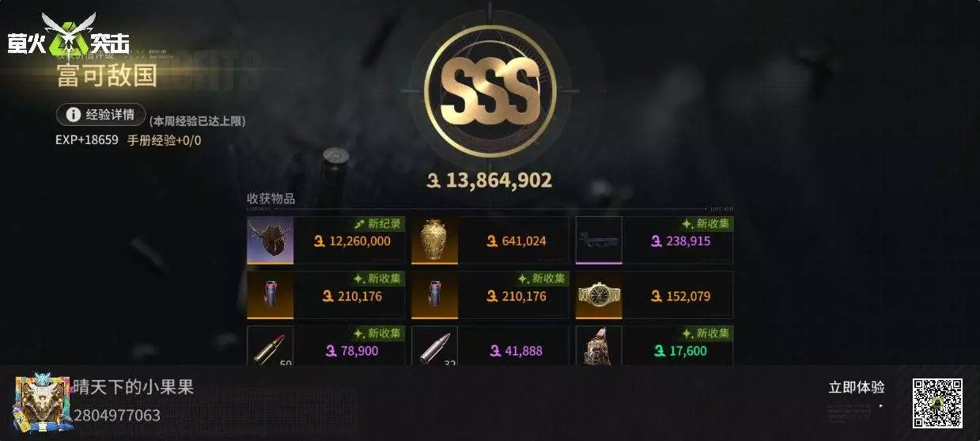Open the 经验详情 experience details button
Screen dimensions: 980x441
[101, 115]
